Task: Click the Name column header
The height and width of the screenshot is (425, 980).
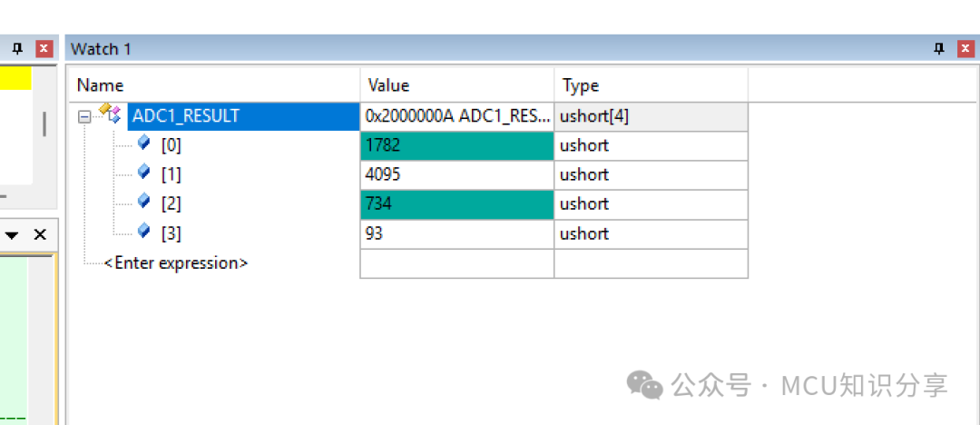Action: coord(214,85)
